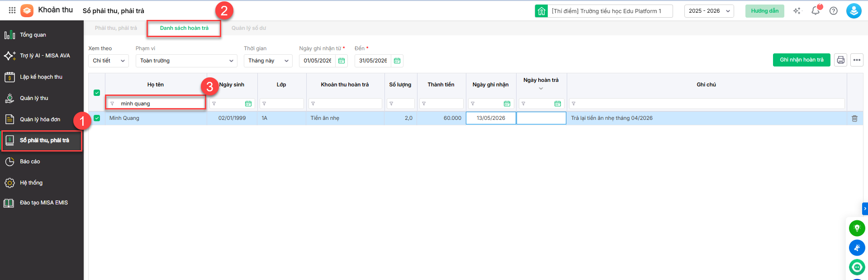Click the Minh Quang name cell
The image size is (868, 280).
(x=156, y=118)
